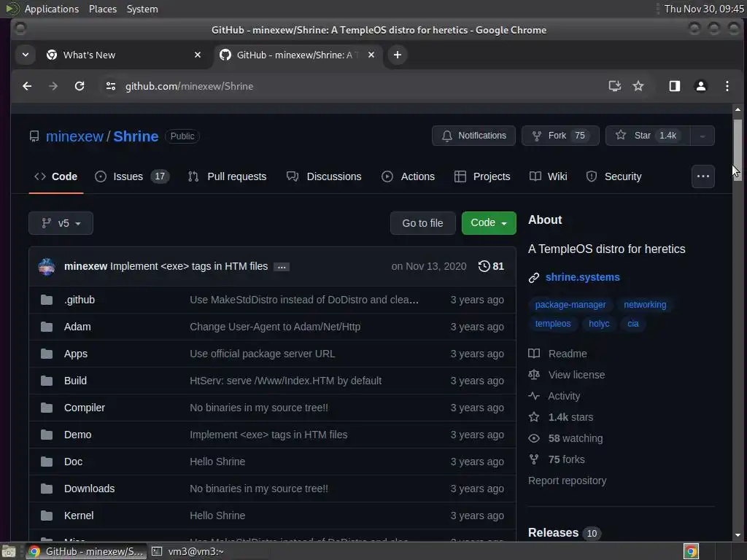Click the folder icon beside Compiler
This screenshot has width=747, height=560.
tap(47, 408)
